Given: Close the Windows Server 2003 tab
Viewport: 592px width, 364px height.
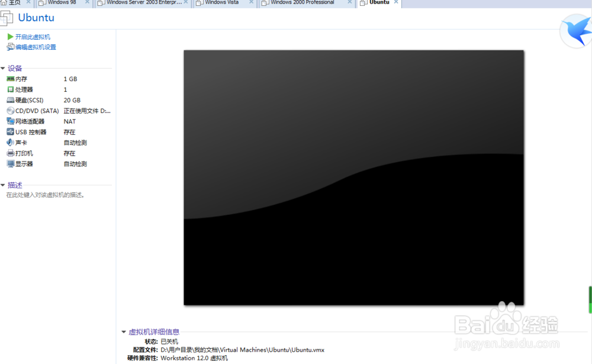Looking at the screenshot, I should pos(186,2).
